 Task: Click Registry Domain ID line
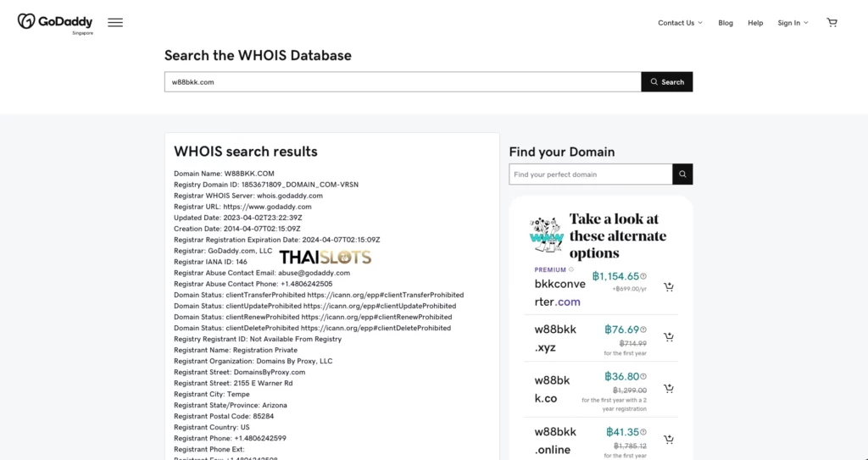click(x=266, y=185)
